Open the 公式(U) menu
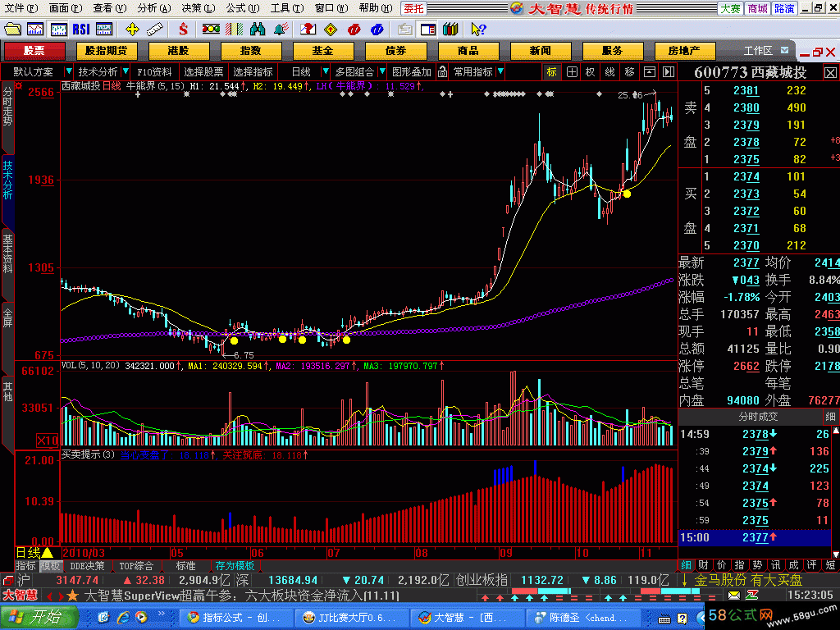Screen dimensions: 840x630 point(242,8)
